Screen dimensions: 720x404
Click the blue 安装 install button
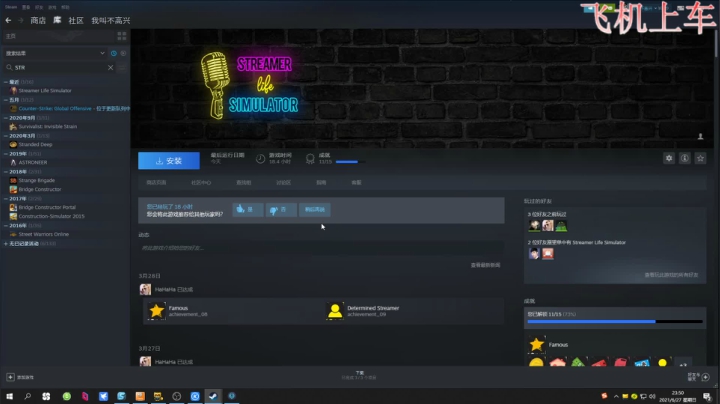(x=169, y=161)
